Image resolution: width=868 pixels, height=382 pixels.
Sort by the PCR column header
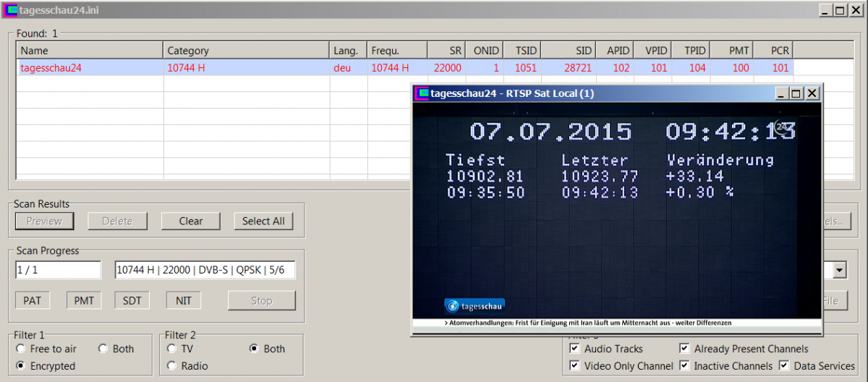(773, 51)
